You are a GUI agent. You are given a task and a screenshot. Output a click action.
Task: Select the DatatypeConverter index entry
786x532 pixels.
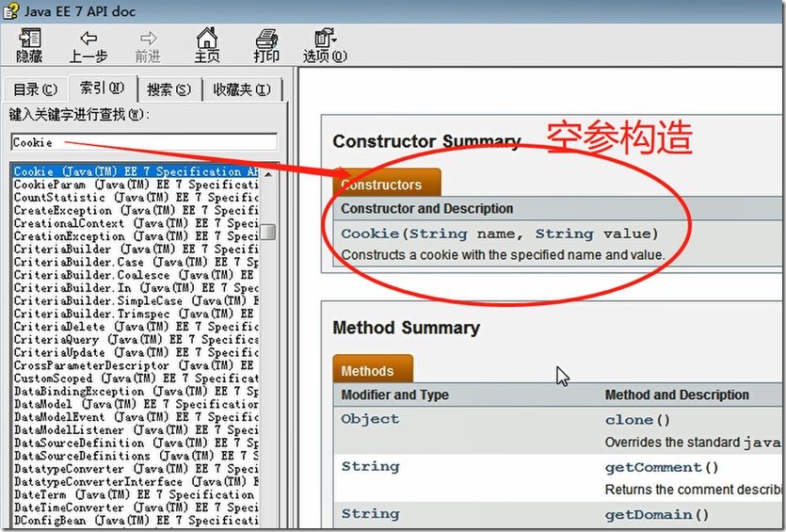(x=136, y=469)
